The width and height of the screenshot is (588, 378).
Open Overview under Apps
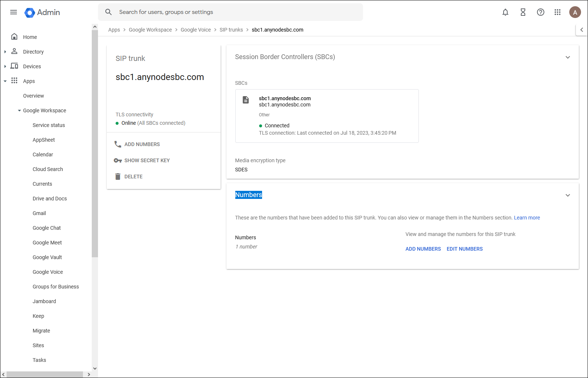click(33, 96)
